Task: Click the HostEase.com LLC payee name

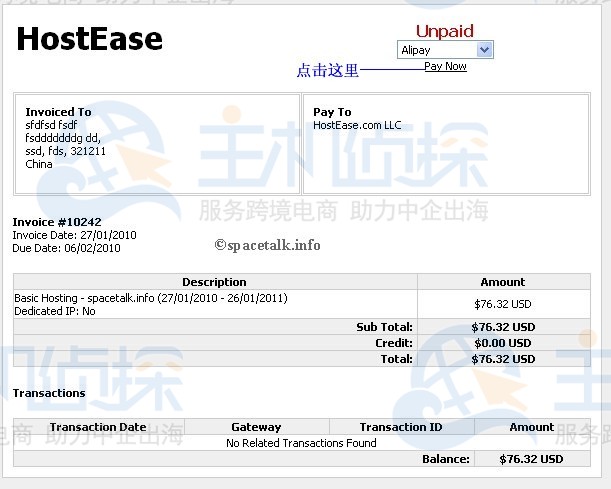Action: [357, 125]
